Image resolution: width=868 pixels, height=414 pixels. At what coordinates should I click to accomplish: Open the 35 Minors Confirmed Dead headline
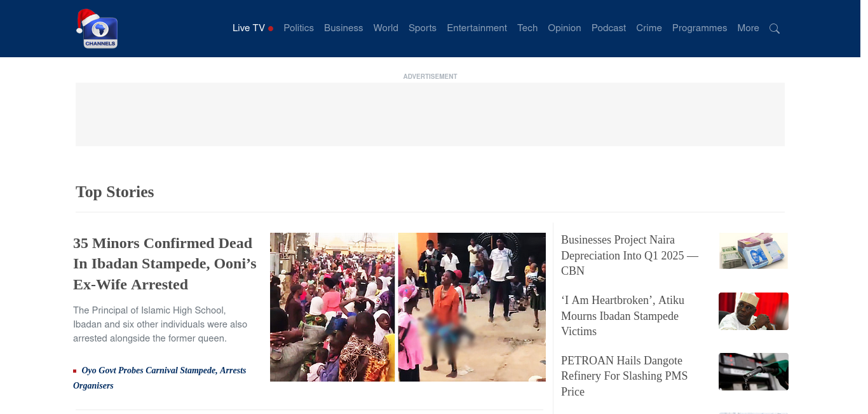[x=165, y=264]
